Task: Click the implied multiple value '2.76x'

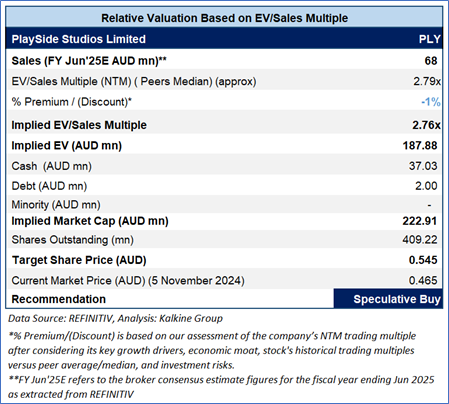Action: 426,125
